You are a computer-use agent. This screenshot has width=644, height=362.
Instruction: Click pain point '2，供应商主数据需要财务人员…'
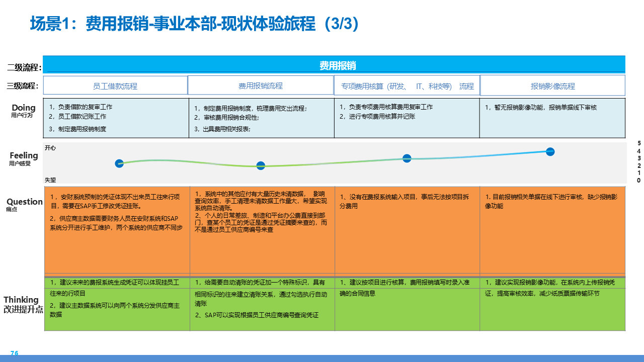(116, 223)
